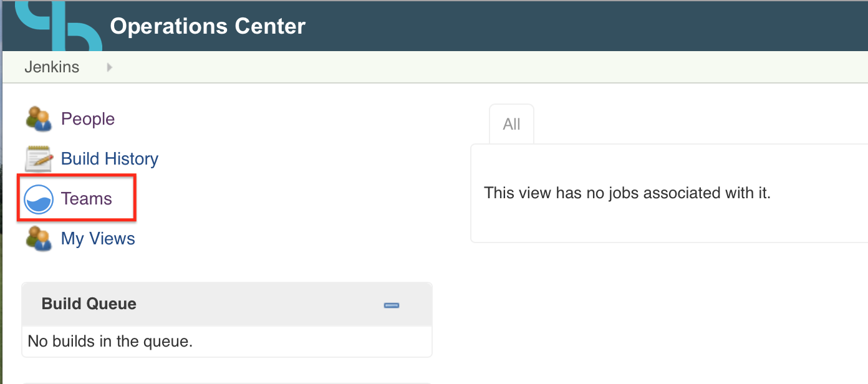Image resolution: width=868 pixels, height=384 pixels.
Task: Click the Teams blue circle icon
Action: [38, 199]
